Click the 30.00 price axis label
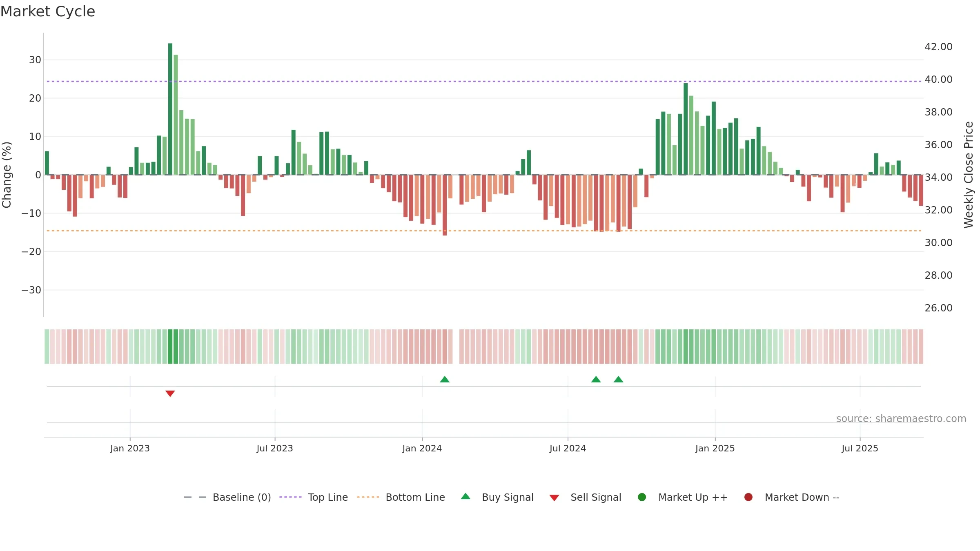This screenshot has width=980, height=551. click(938, 242)
